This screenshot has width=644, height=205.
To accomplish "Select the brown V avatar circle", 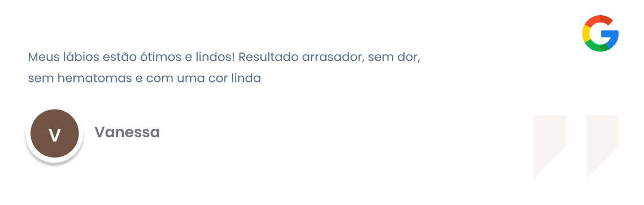I will (54, 133).
